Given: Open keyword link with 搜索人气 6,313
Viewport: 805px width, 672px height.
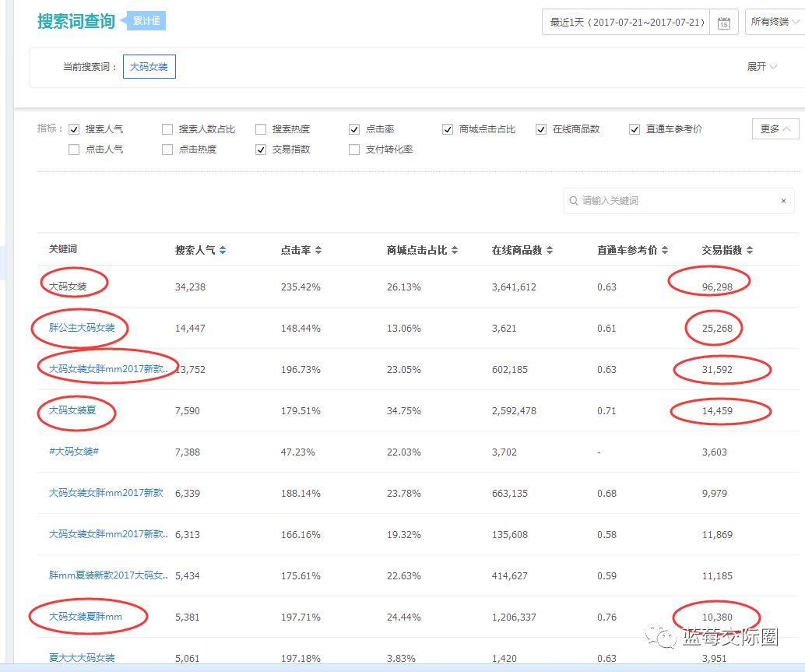Looking at the screenshot, I should coord(108,534).
